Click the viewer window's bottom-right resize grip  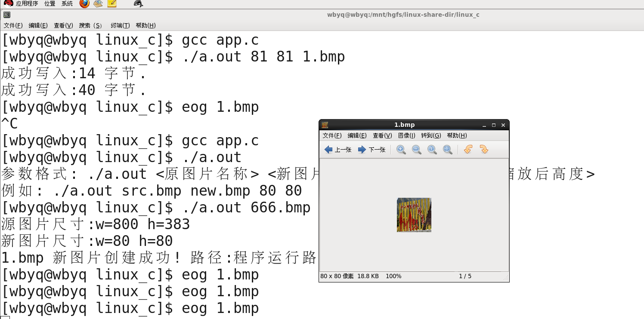click(x=506, y=278)
